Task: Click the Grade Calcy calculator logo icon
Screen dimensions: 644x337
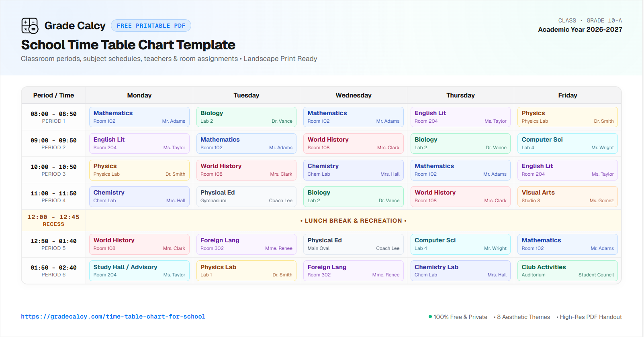Action: [x=30, y=26]
